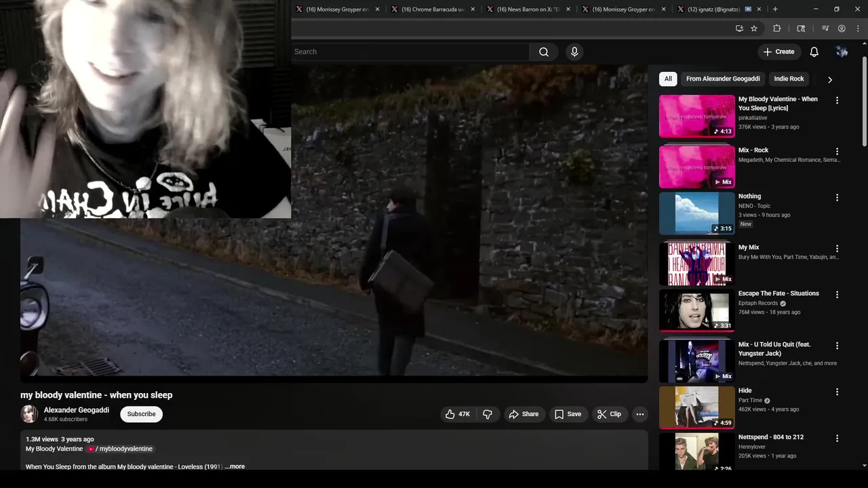Open Chrome tab search side panel icon

click(x=801, y=28)
